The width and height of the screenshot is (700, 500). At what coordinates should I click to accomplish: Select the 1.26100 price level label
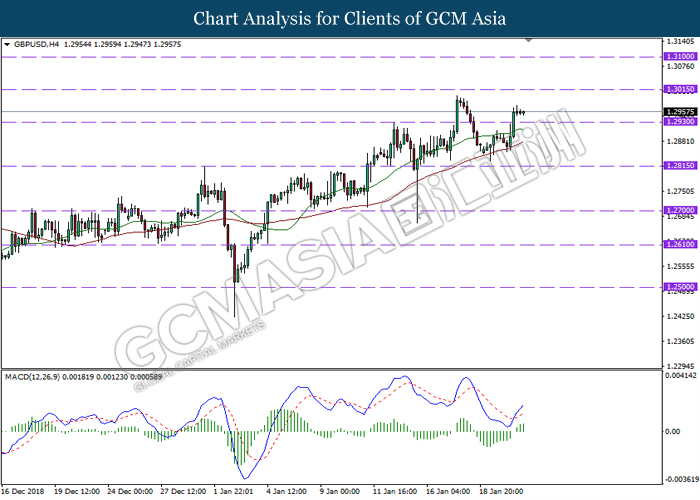680,244
